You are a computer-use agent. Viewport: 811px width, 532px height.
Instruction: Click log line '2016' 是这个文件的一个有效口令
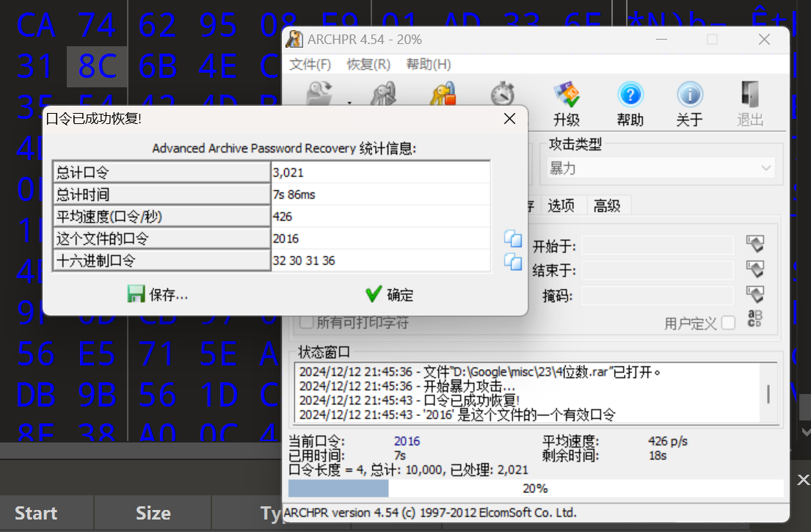457,415
